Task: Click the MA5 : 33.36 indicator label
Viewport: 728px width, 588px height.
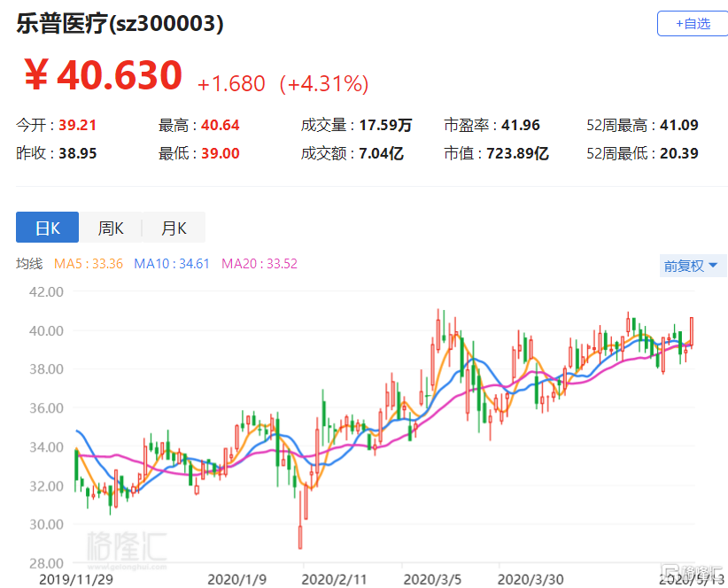Action: 89,264
